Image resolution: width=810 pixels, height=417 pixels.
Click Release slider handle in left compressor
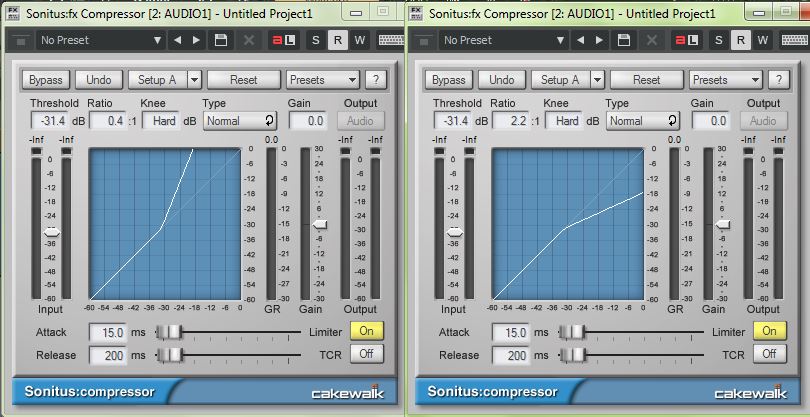[170, 354]
